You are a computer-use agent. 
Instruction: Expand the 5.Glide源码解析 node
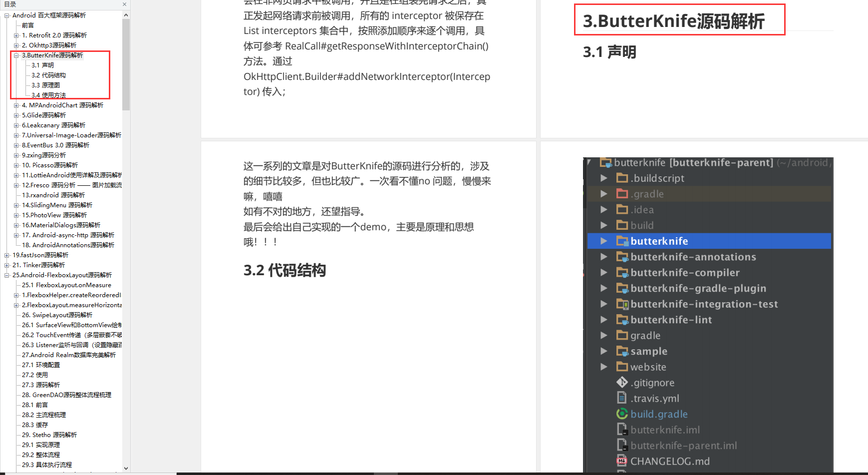16,115
